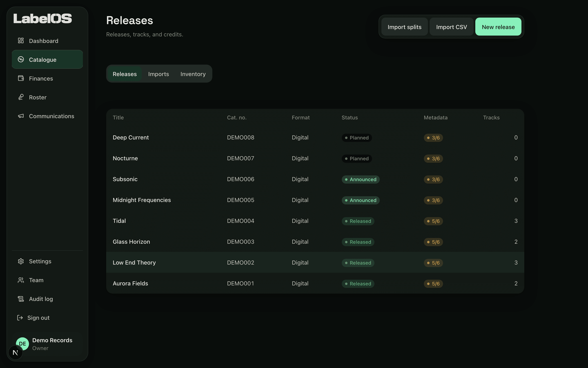
Task: Select the Subsonic release row
Action: 315,179
